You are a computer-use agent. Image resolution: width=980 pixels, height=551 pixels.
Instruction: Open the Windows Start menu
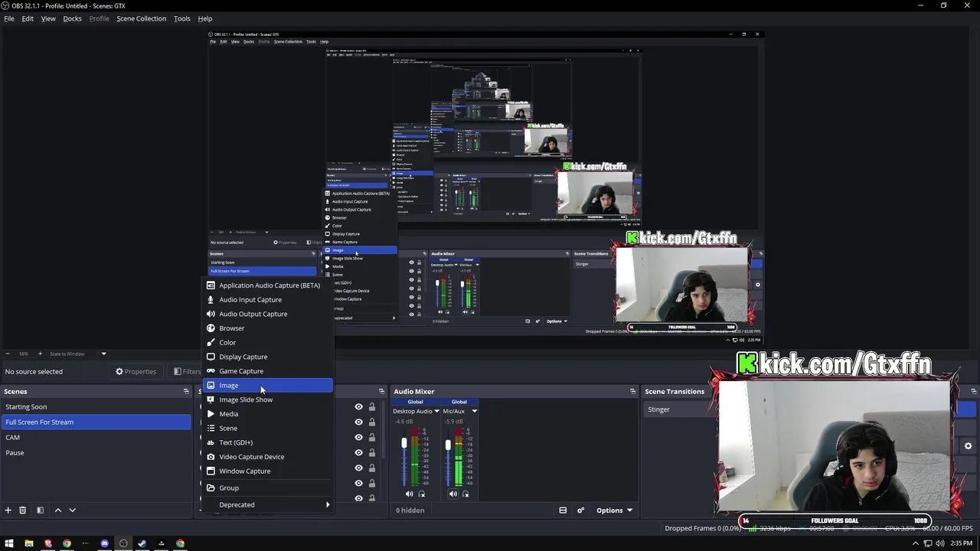[9, 543]
